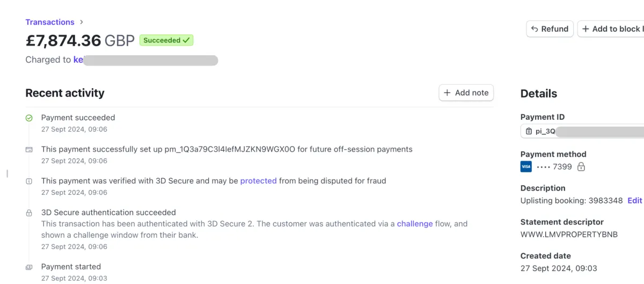Click the lock icon next to card 7399
Viewport: 644px width, 284px height.
tap(581, 167)
